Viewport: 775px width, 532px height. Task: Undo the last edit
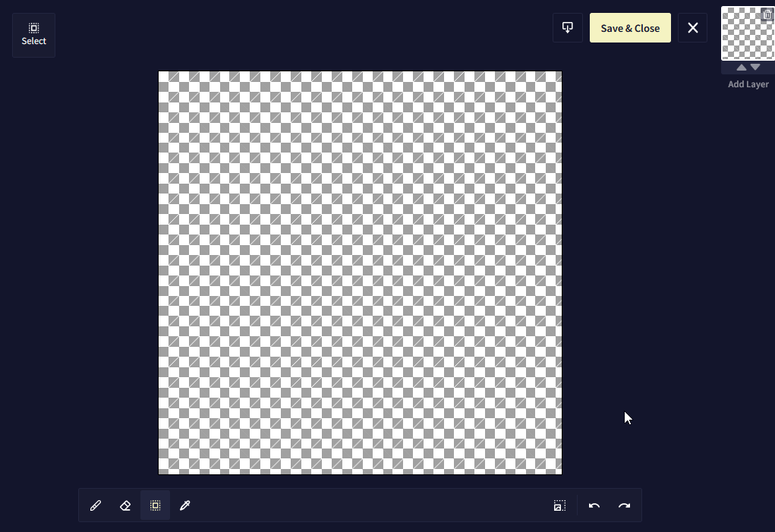(594, 505)
